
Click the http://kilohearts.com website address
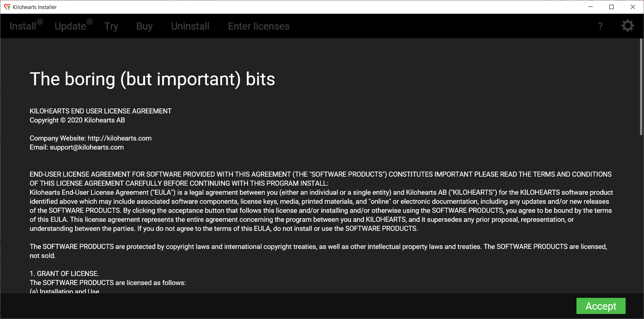point(120,138)
